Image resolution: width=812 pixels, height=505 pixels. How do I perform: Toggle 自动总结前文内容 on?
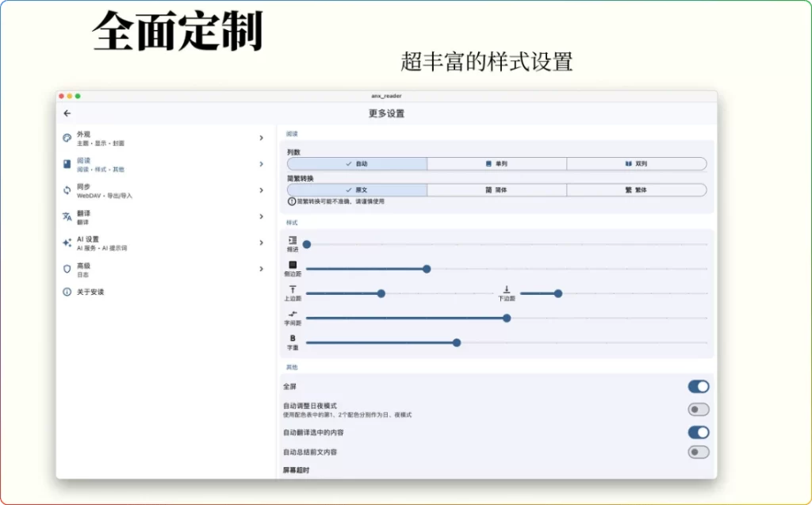697,452
